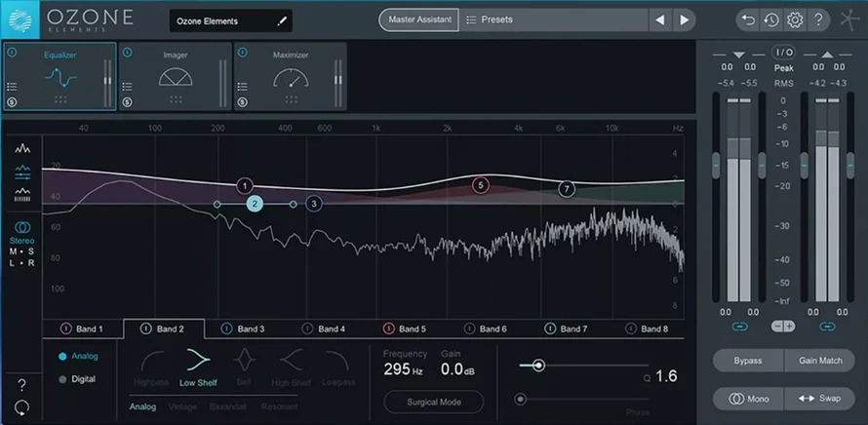The width and height of the screenshot is (868, 425).
Task: Solo the Imager module
Action: point(128,102)
